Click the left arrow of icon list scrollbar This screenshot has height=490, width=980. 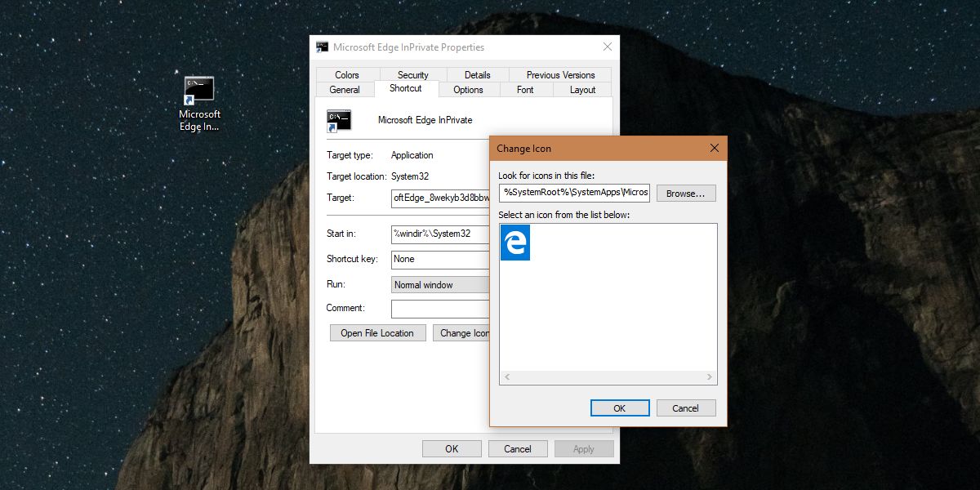506,377
